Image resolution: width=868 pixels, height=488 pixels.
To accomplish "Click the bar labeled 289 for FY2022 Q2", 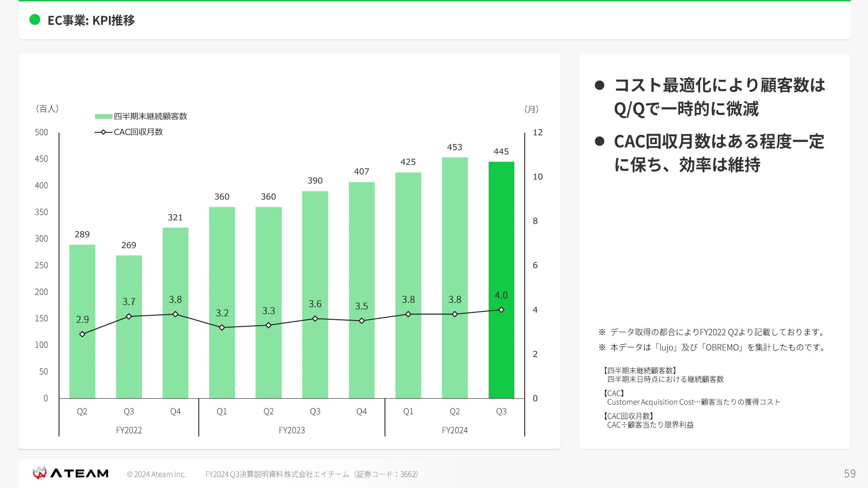I will pos(82,321).
